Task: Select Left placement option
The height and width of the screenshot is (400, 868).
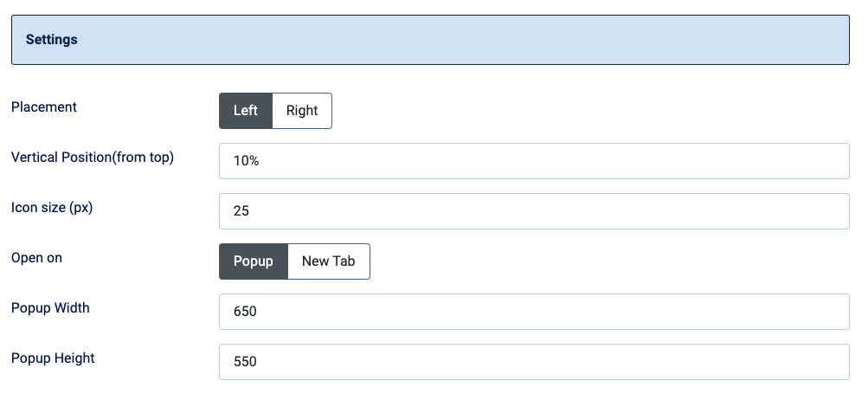Action: pyautogui.click(x=246, y=111)
